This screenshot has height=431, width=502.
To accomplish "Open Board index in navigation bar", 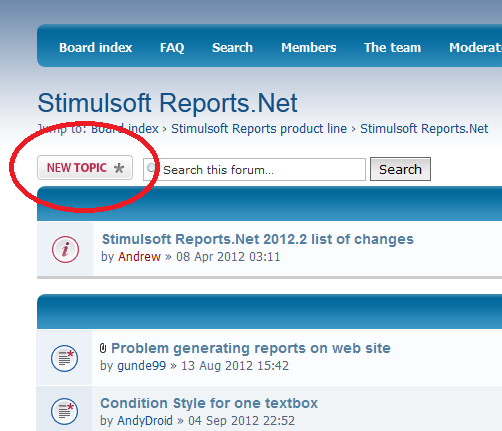I will pyautogui.click(x=96, y=47).
